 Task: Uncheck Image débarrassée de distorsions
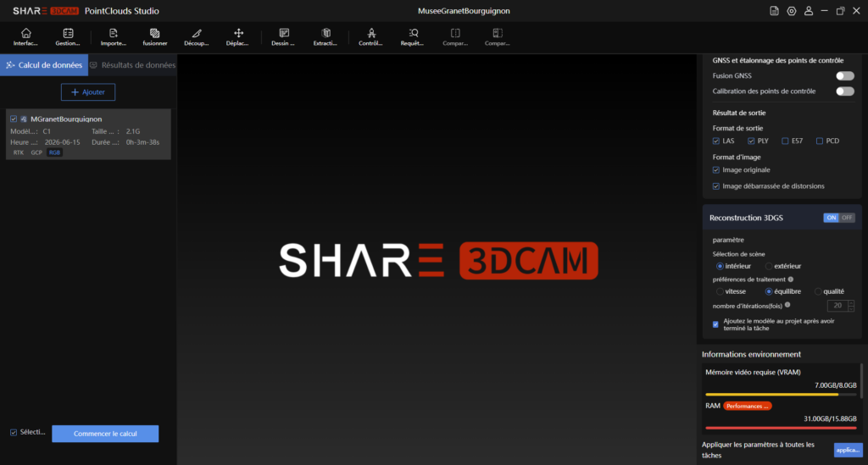716,186
